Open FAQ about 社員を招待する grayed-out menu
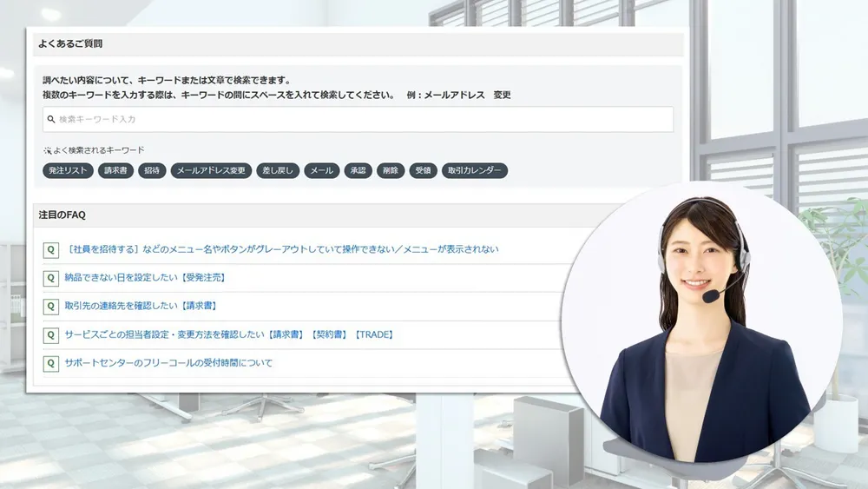868x489 pixels. pyautogui.click(x=281, y=249)
